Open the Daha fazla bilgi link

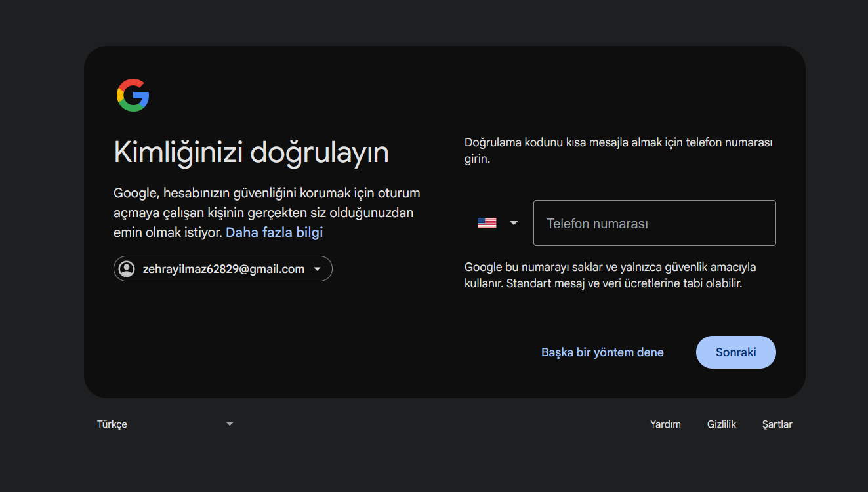click(x=274, y=232)
